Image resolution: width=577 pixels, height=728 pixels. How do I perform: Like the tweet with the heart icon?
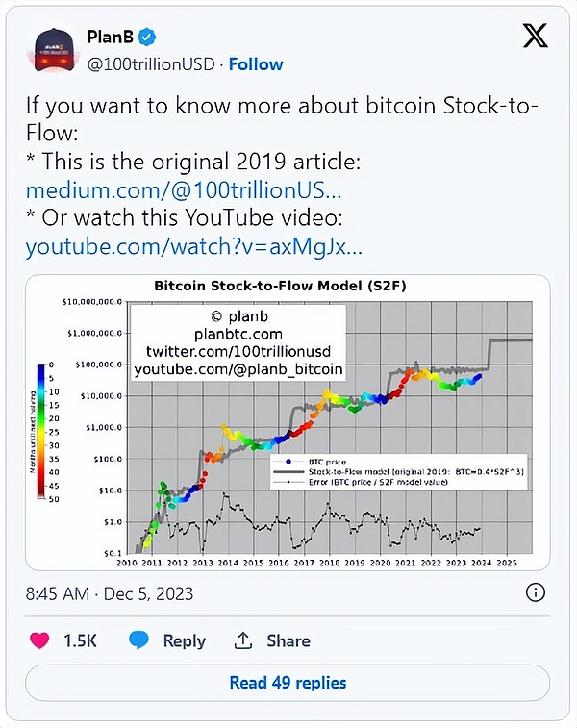pos(40,640)
